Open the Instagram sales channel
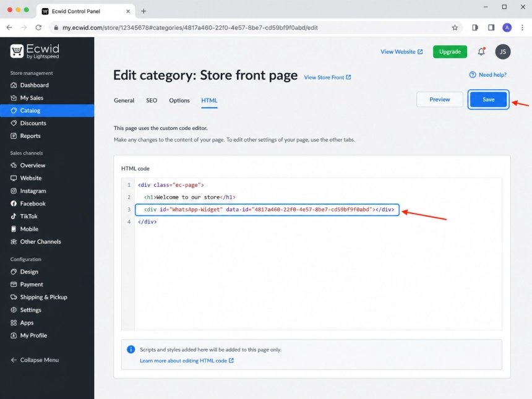The image size is (532, 399). point(33,191)
